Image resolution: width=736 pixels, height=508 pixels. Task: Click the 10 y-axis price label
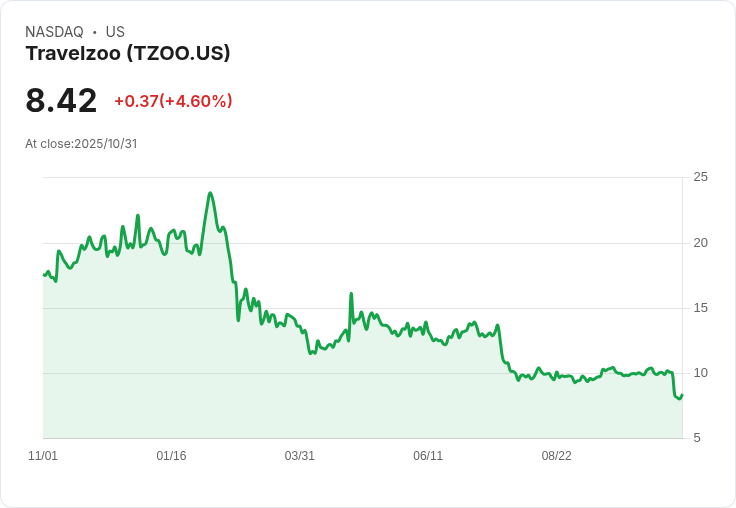coord(700,373)
